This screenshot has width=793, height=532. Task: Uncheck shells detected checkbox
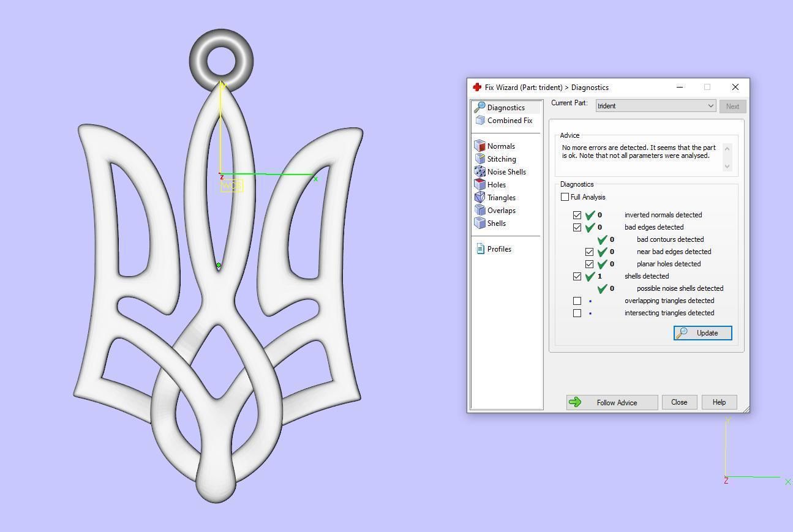577,276
